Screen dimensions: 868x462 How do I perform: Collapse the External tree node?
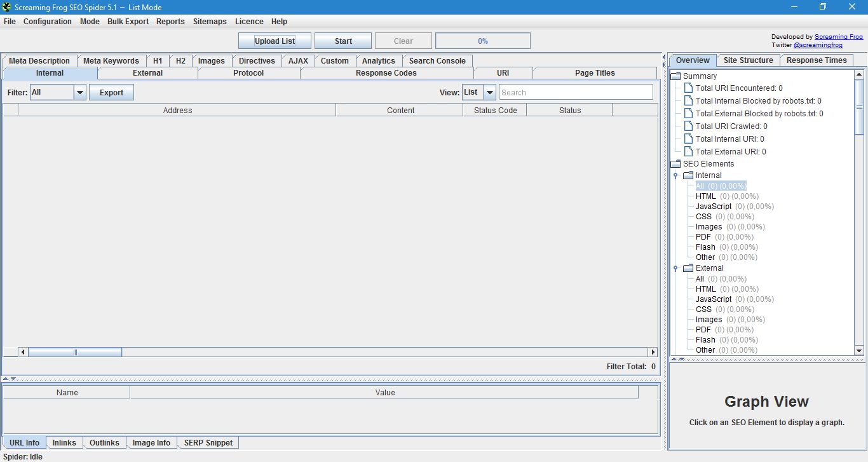[675, 268]
